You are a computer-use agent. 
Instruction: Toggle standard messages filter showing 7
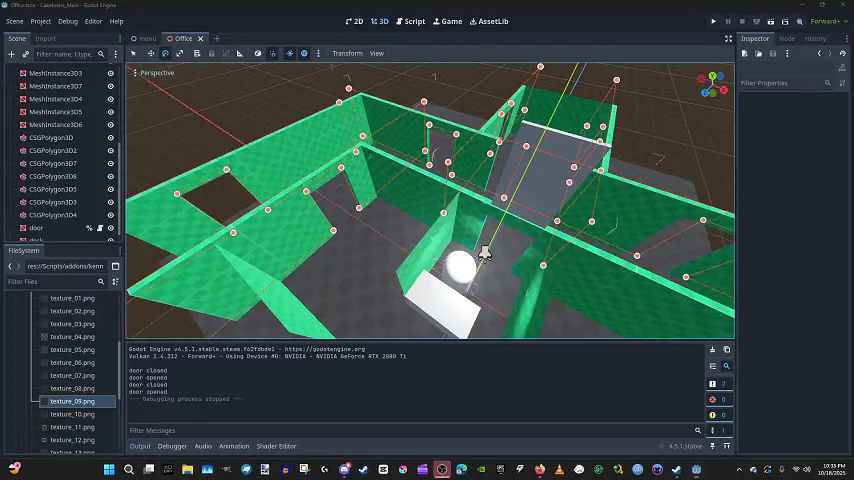(718, 384)
